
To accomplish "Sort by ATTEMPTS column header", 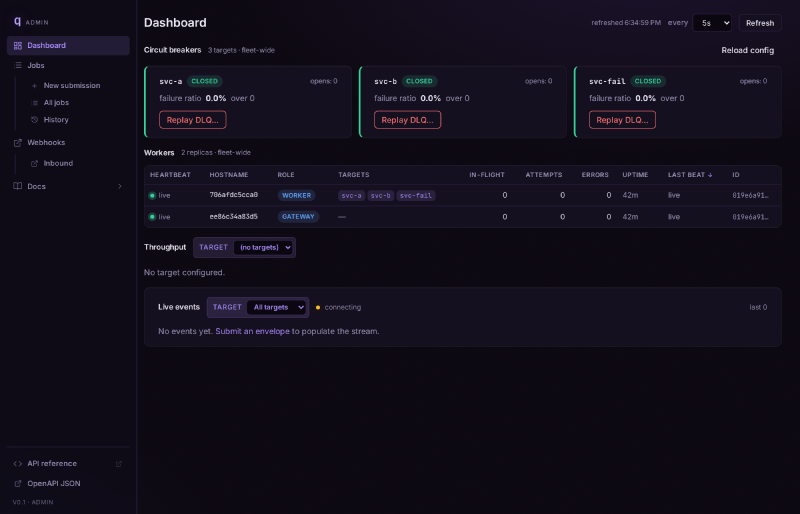I will click(544, 175).
